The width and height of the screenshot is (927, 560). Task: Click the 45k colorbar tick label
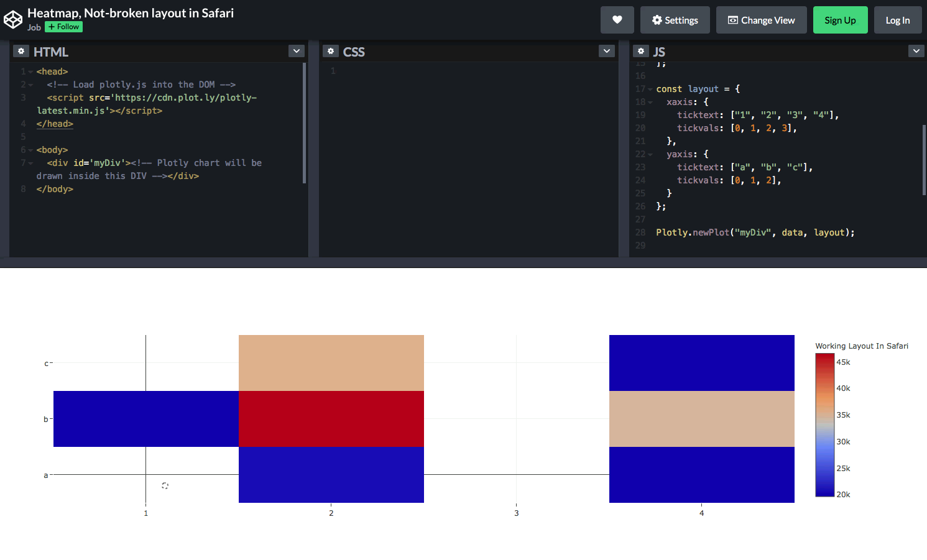843,362
